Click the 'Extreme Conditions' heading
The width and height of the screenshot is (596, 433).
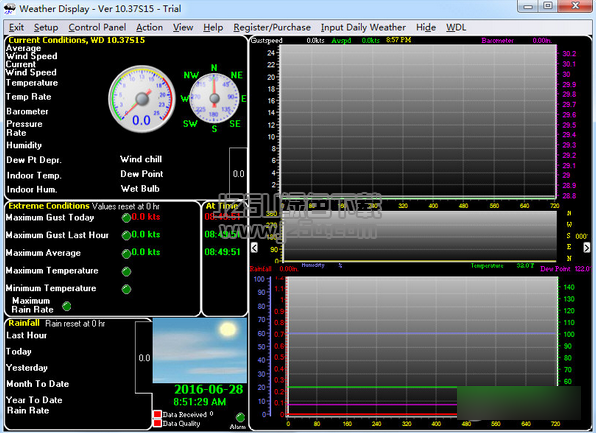(x=49, y=206)
